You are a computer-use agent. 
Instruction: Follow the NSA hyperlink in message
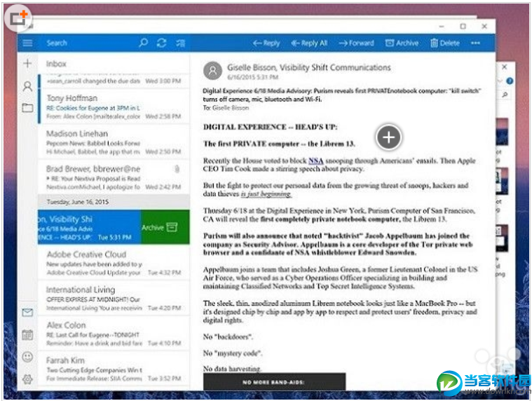tap(316, 161)
